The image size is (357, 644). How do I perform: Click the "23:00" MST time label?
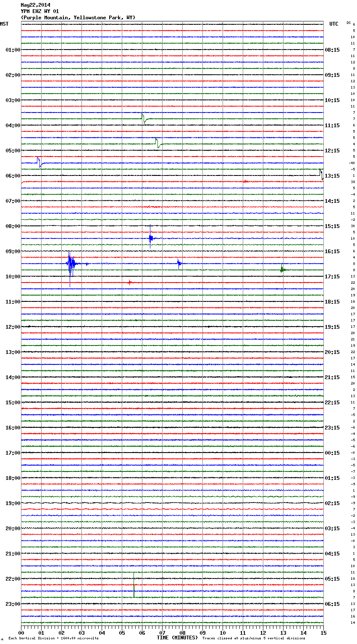pos(13,604)
